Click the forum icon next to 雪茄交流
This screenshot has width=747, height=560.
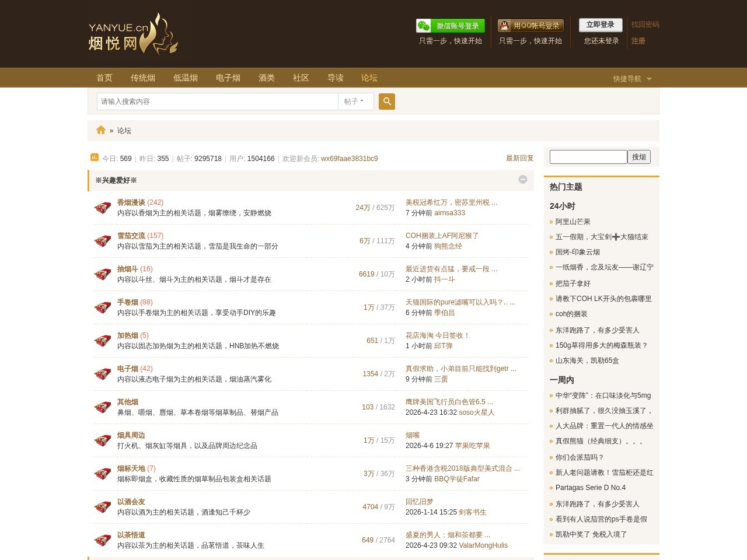(103, 241)
